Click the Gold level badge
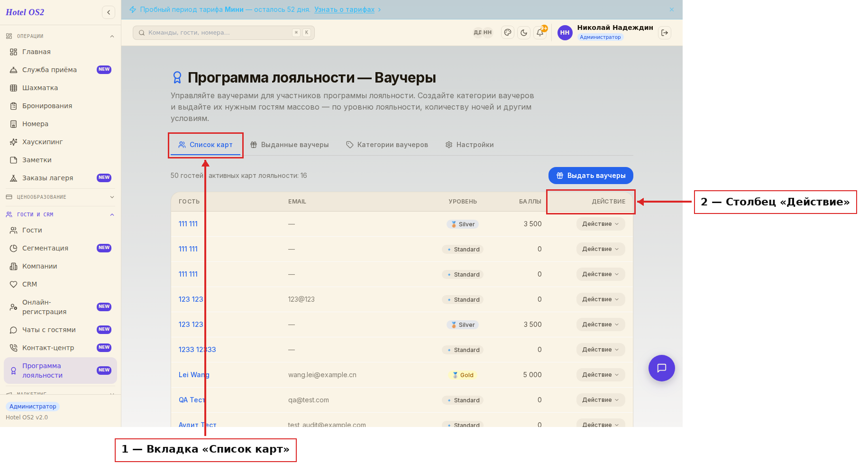The height and width of the screenshot is (473, 868). pos(463,375)
